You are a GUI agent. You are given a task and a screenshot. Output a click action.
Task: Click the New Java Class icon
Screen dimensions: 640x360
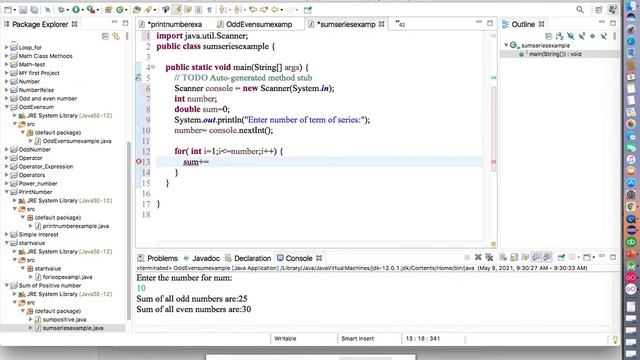point(120,9)
